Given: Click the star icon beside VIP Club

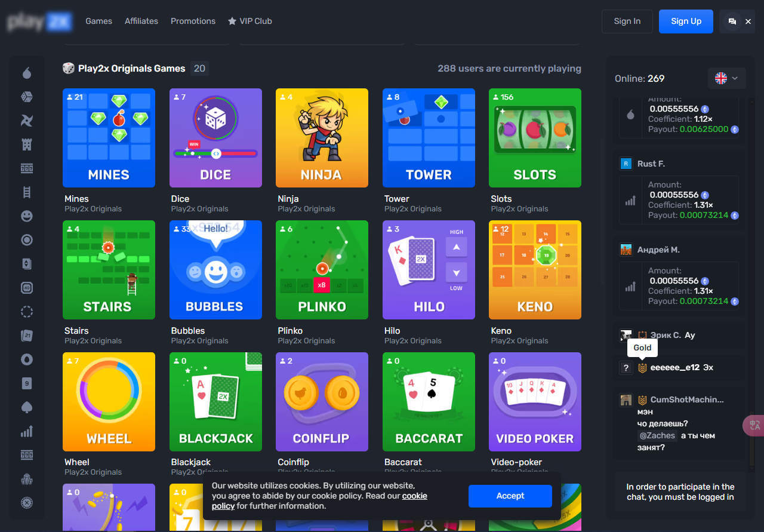Looking at the screenshot, I should tap(232, 21).
